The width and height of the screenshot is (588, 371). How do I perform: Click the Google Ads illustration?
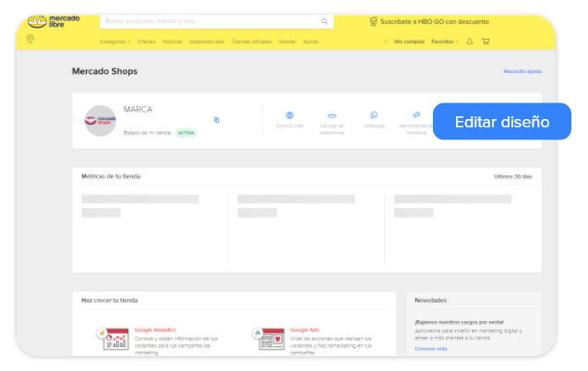coord(269,339)
